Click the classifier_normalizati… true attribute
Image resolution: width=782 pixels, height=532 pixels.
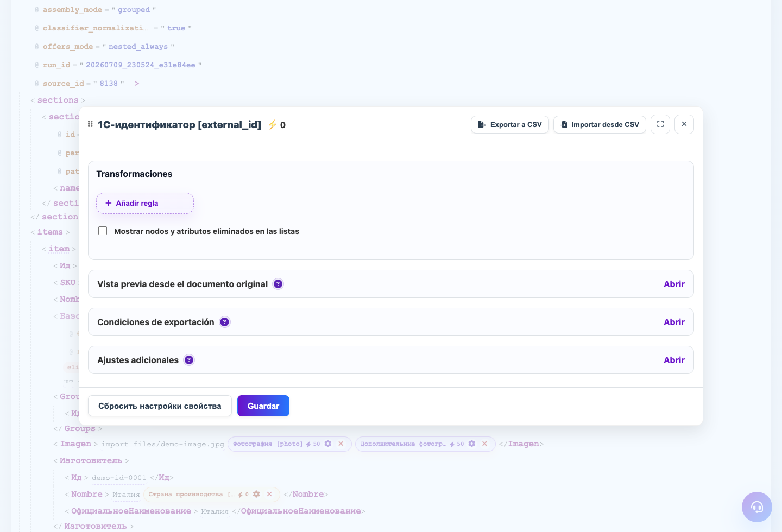113,28
